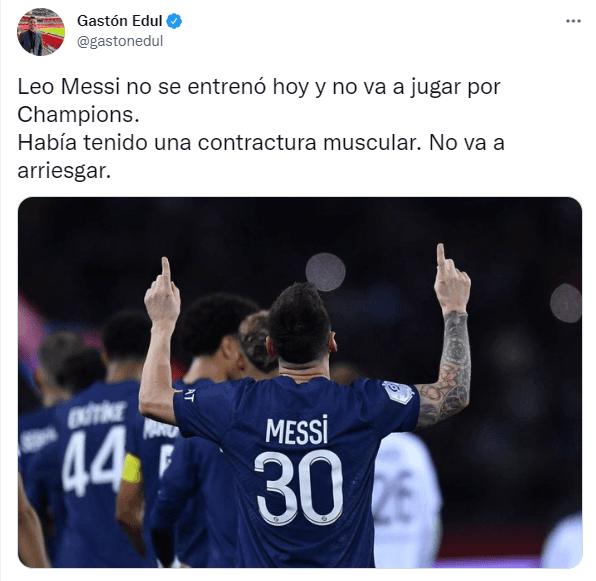This screenshot has height=581, width=596.
Task: Open the @gastonedul handle link
Action: click(x=120, y=41)
